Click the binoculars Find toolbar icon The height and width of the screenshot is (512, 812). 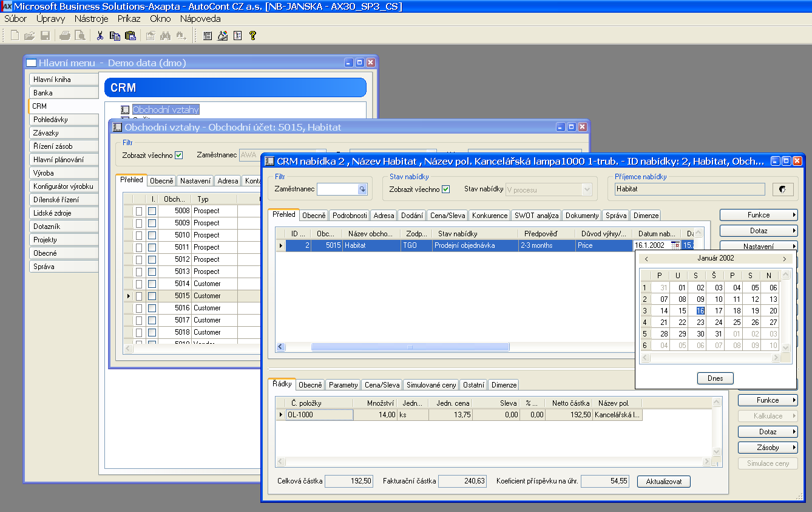point(165,36)
